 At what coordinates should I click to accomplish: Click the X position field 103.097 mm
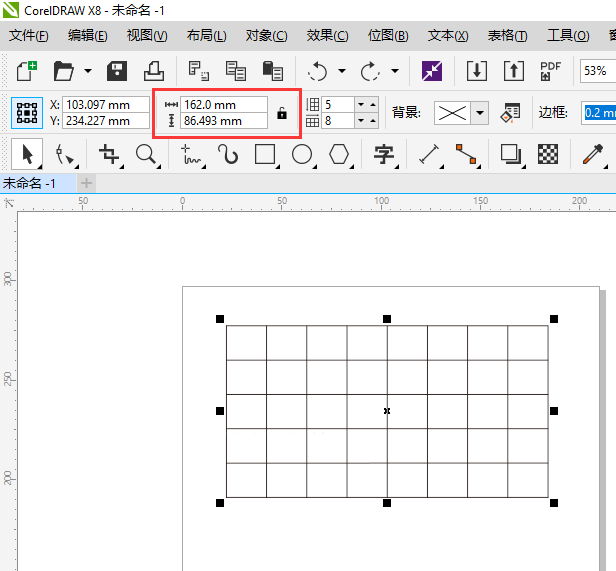click(105, 105)
